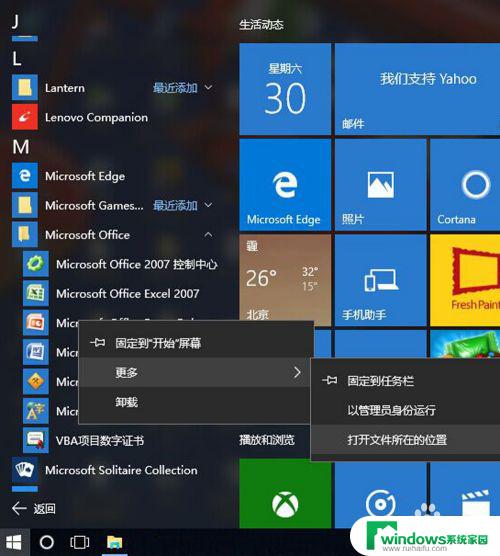Image resolution: width=500 pixels, height=556 pixels.
Task: Open the Microsoft Edge icon in app list
Action: coord(24,176)
